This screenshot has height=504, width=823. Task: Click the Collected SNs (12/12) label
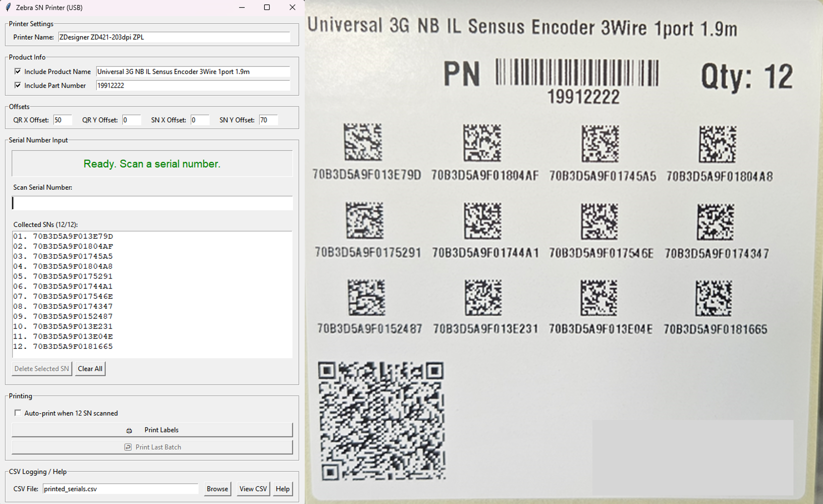[46, 224]
